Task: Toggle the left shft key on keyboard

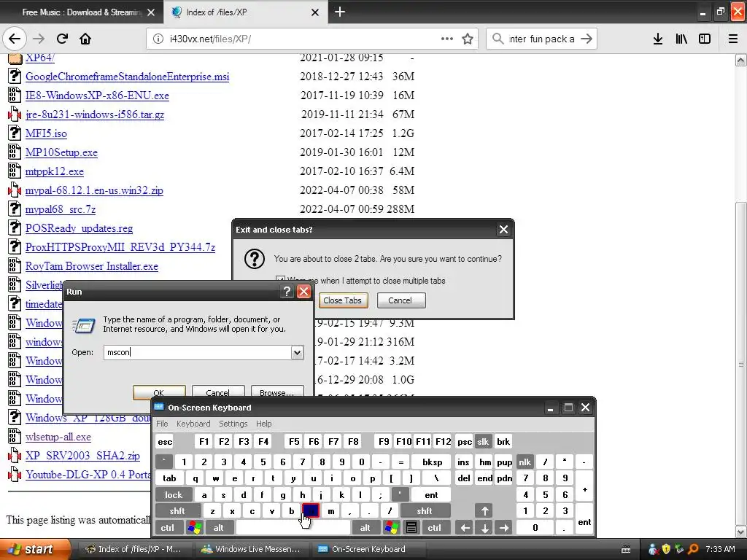Action: coord(177,511)
